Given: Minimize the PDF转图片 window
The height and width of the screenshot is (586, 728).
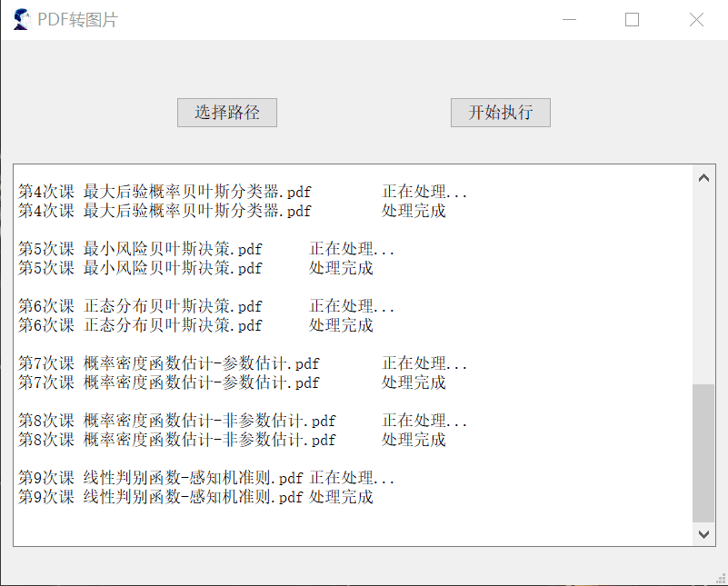Looking at the screenshot, I should coord(570,20).
